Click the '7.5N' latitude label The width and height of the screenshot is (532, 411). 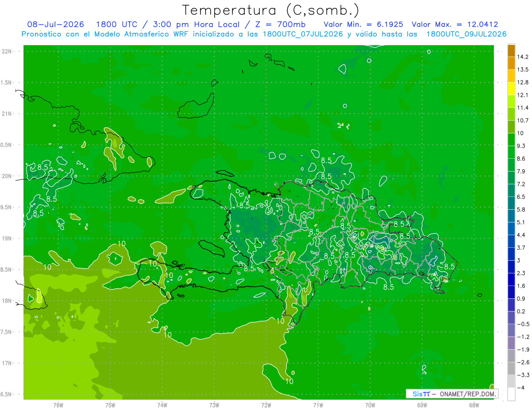click(x=7, y=332)
